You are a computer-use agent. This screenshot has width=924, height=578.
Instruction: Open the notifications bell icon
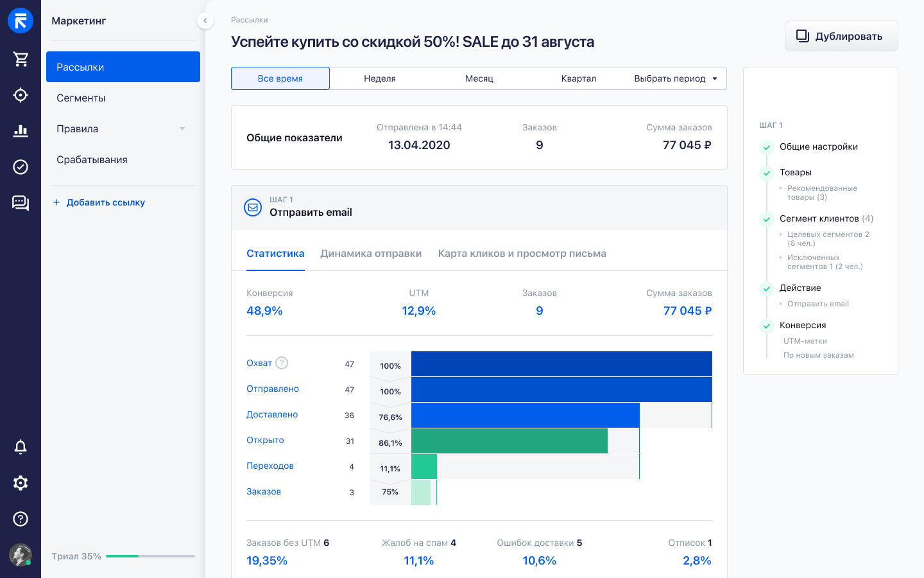pos(21,447)
